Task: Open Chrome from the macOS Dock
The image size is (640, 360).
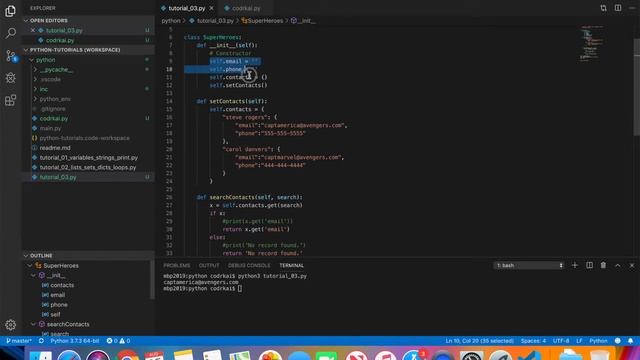Action: click(127, 355)
